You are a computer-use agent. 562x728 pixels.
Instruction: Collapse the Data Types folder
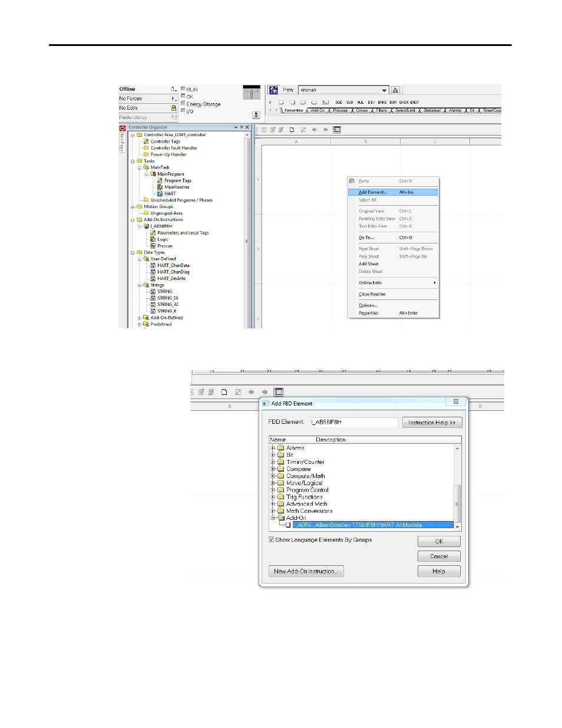(x=133, y=252)
